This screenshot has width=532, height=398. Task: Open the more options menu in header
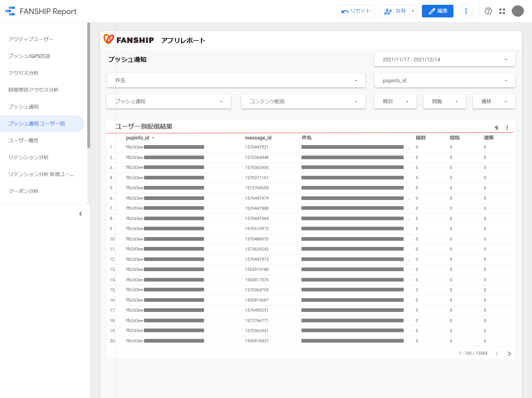466,11
